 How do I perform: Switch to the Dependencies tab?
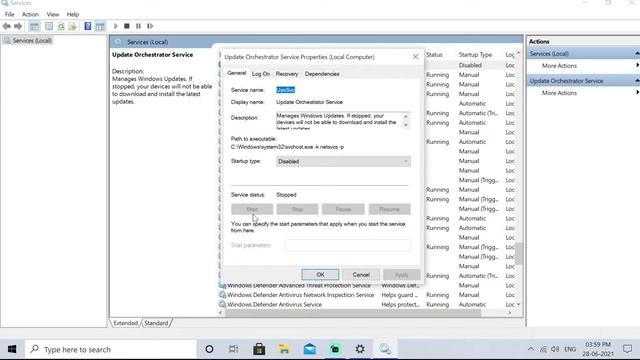click(322, 74)
